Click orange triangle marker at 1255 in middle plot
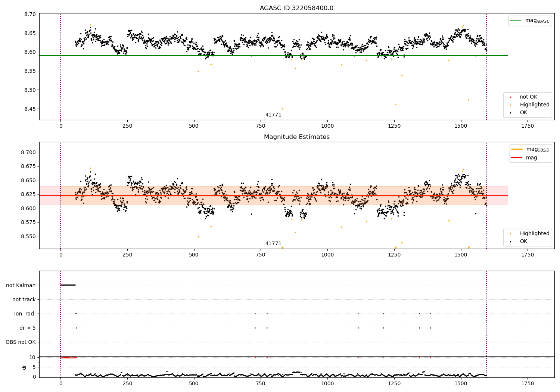The image size is (560, 392). (x=395, y=248)
